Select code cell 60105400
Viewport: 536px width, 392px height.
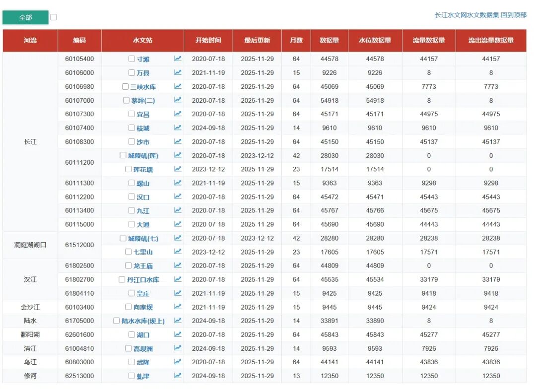pos(79,59)
